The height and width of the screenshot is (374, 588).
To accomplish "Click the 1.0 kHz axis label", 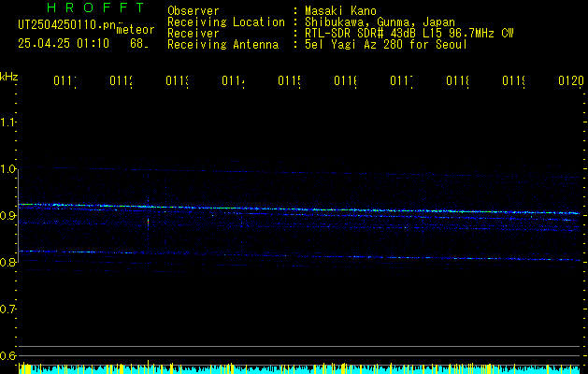I will click(x=7, y=169).
